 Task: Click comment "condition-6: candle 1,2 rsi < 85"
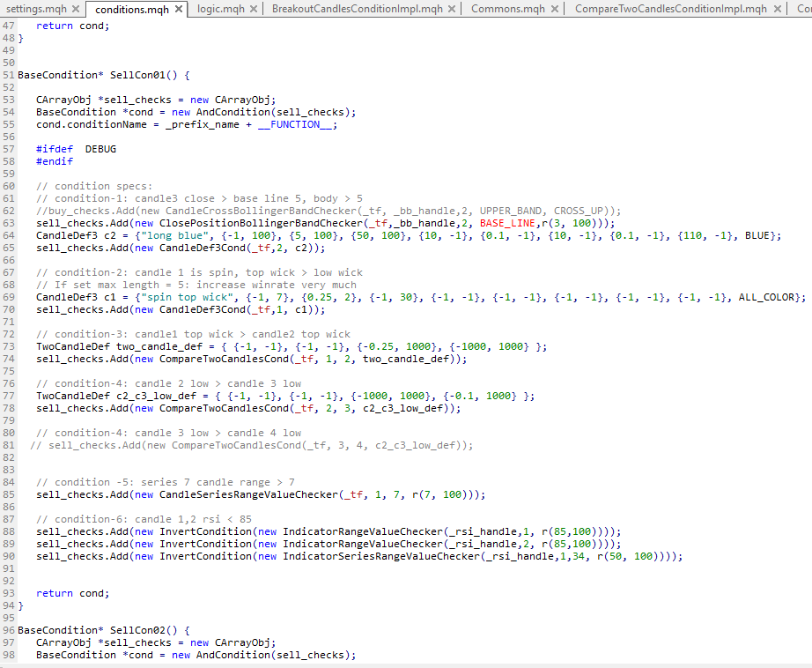click(144, 519)
